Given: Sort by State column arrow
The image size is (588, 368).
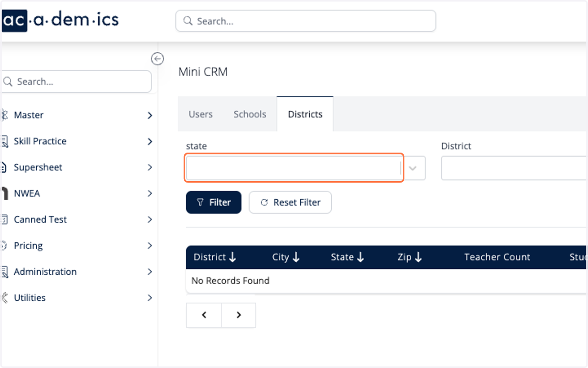Looking at the screenshot, I should coord(361,257).
